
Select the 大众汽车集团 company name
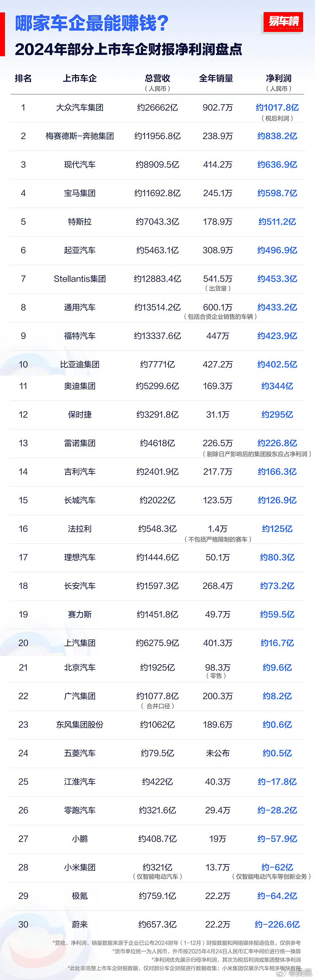(79, 108)
